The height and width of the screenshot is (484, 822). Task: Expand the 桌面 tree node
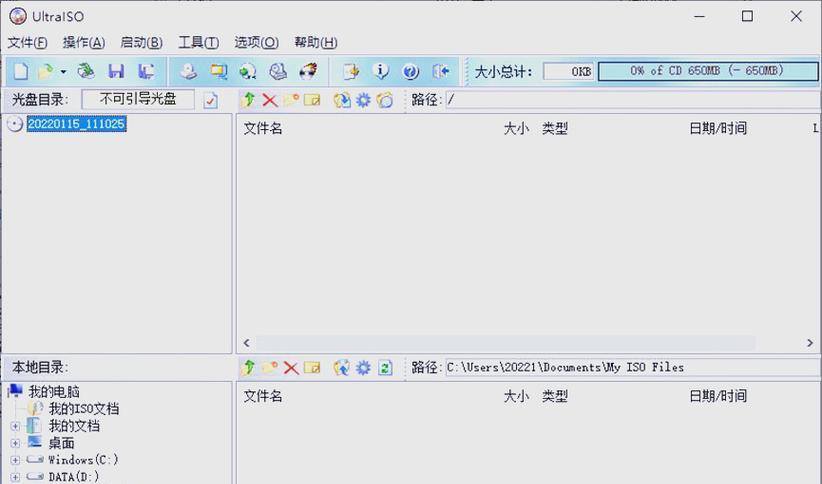point(15,443)
